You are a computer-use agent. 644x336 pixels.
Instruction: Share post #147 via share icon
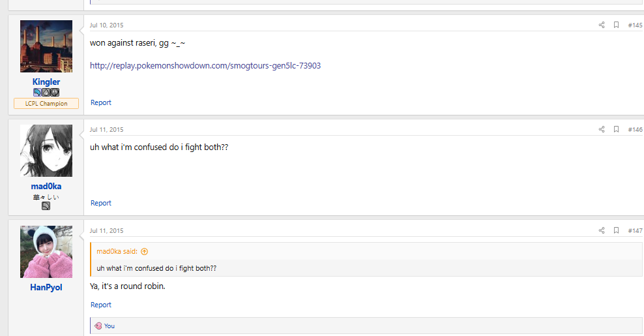tap(602, 231)
